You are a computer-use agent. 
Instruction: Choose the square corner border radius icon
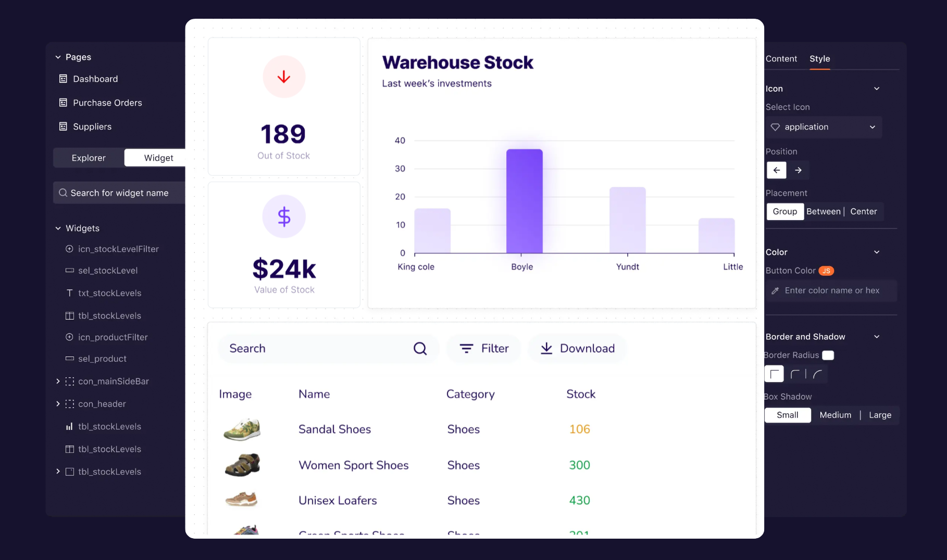click(774, 374)
